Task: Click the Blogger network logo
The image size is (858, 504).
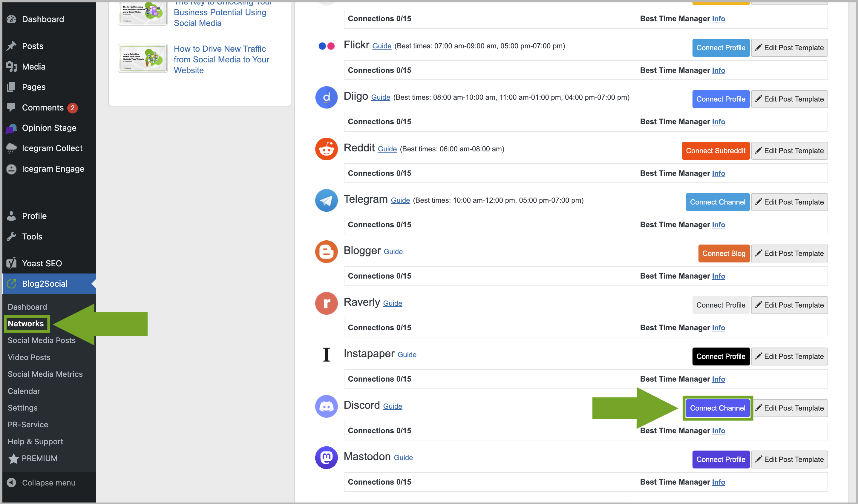Action: click(327, 252)
